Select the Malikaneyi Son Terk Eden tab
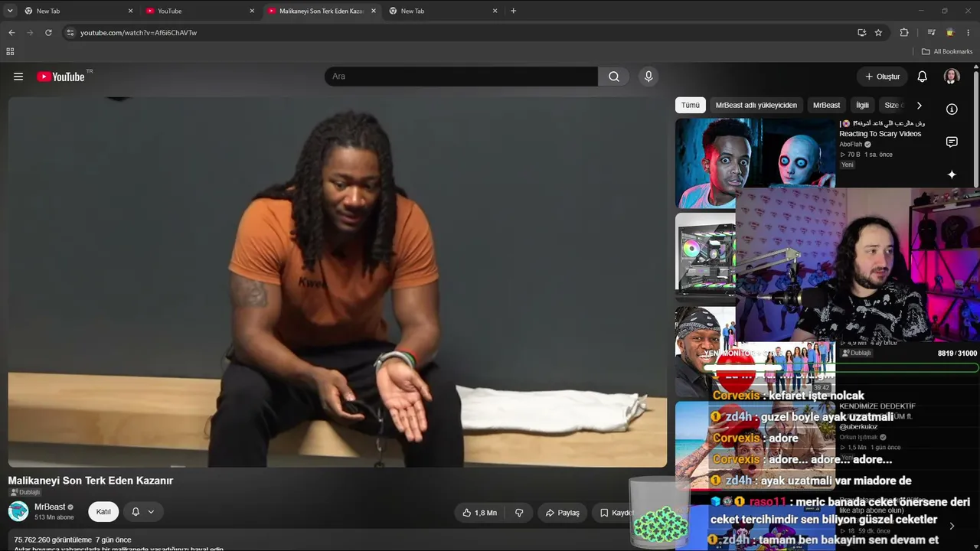Viewport: 980px width, 551px height. pos(323,11)
